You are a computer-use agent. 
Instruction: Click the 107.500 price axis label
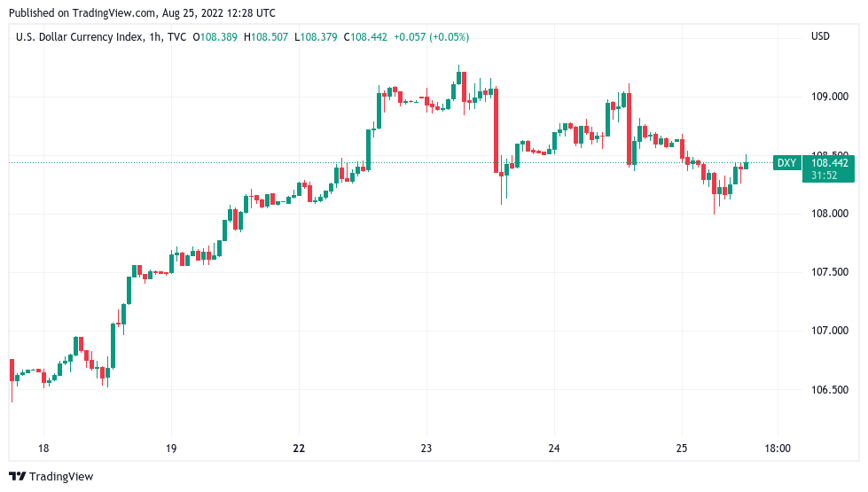829,272
